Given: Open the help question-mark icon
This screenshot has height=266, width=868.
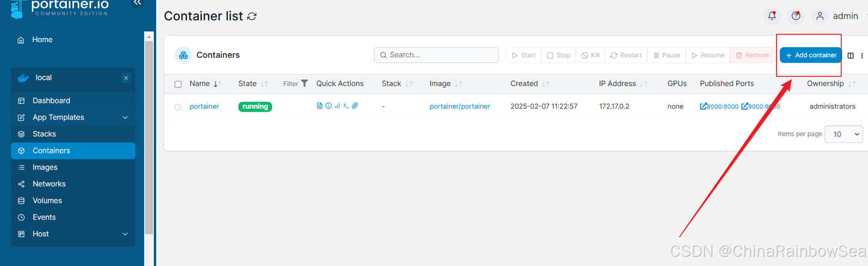Looking at the screenshot, I should [796, 16].
